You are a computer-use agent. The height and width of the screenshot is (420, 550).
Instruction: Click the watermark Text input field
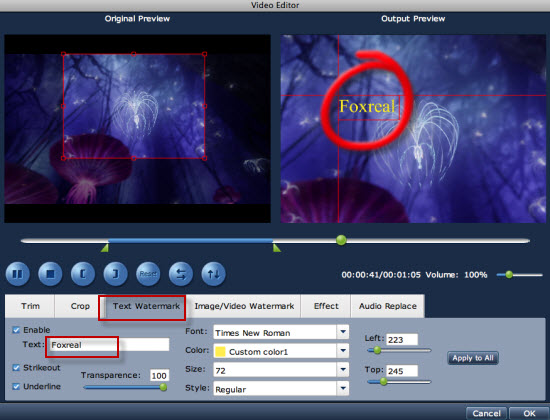(109, 345)
